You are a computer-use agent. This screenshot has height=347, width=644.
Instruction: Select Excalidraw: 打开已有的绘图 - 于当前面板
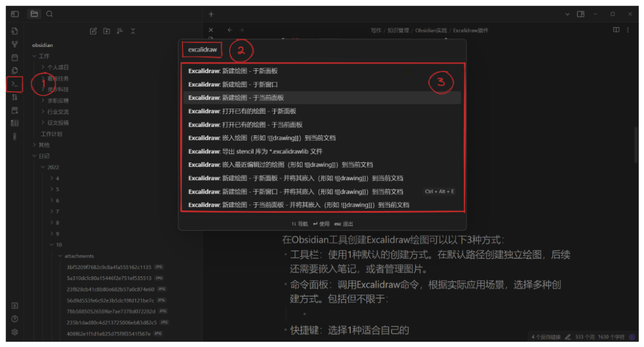pos(322,125)
